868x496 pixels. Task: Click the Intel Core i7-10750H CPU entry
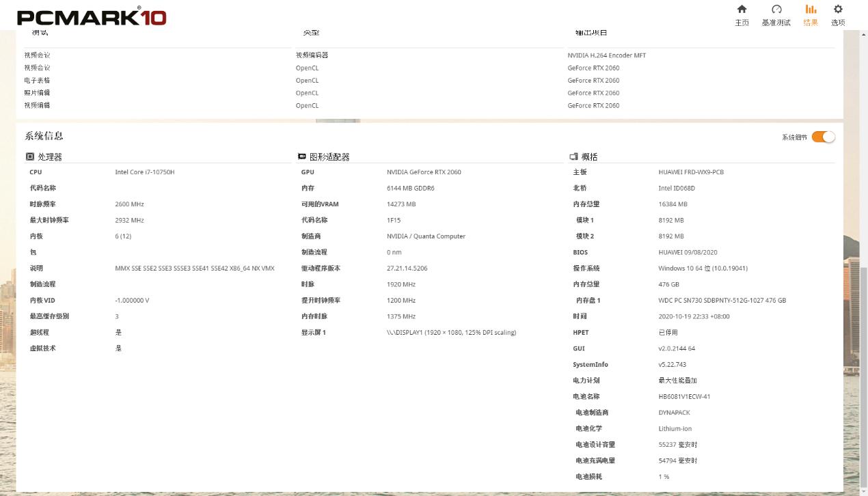point(144,171)
